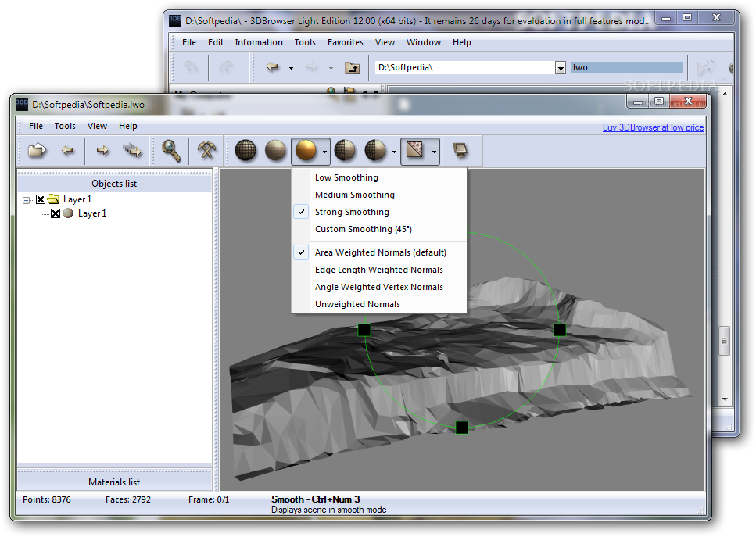The image size is (756, 537).
Task: Click the bottom selection handle on the circle
Action: click(462, 427)
